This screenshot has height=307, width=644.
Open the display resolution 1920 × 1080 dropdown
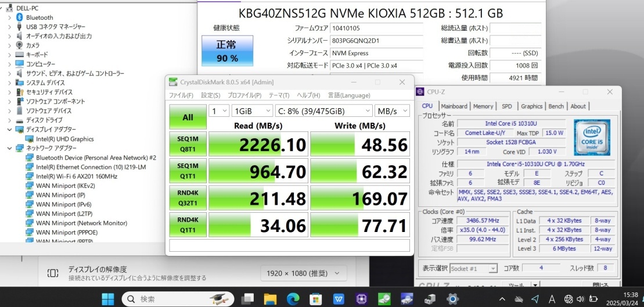[x=304, y=273]
